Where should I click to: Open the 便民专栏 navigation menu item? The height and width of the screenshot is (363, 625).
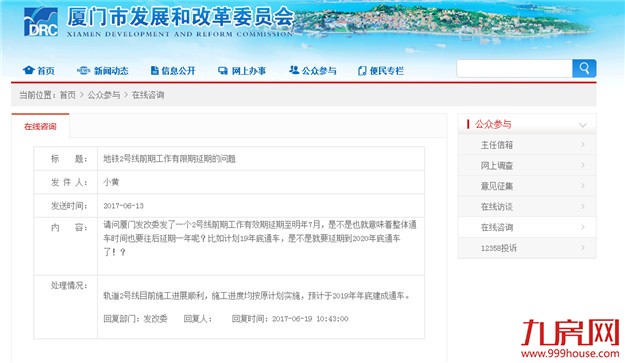(x=387, y=71)
